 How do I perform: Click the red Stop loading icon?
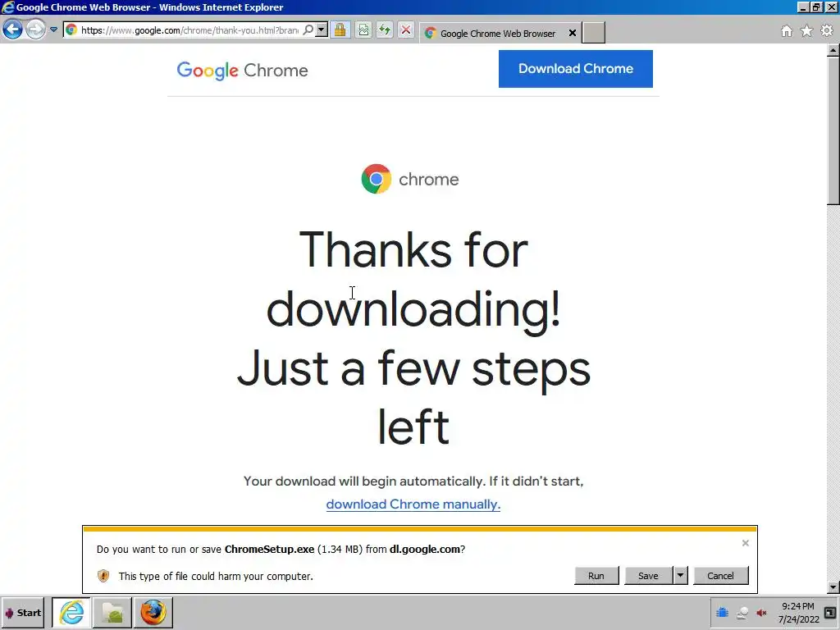pos(406,30)
